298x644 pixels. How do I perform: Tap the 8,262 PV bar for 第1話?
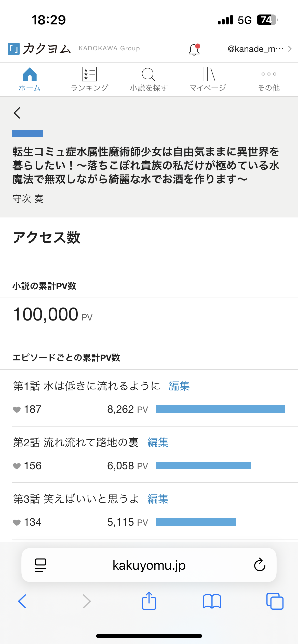coord(220,409)
